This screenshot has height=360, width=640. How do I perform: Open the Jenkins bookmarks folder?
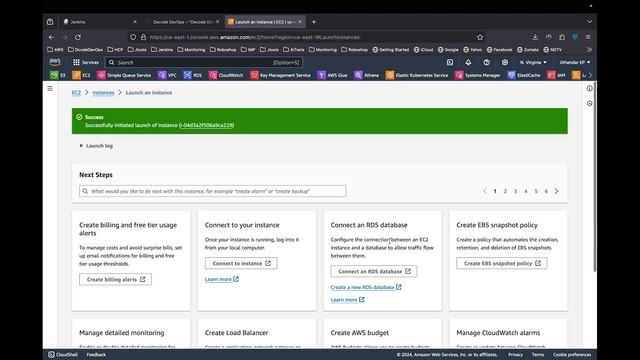pos(162,49)
